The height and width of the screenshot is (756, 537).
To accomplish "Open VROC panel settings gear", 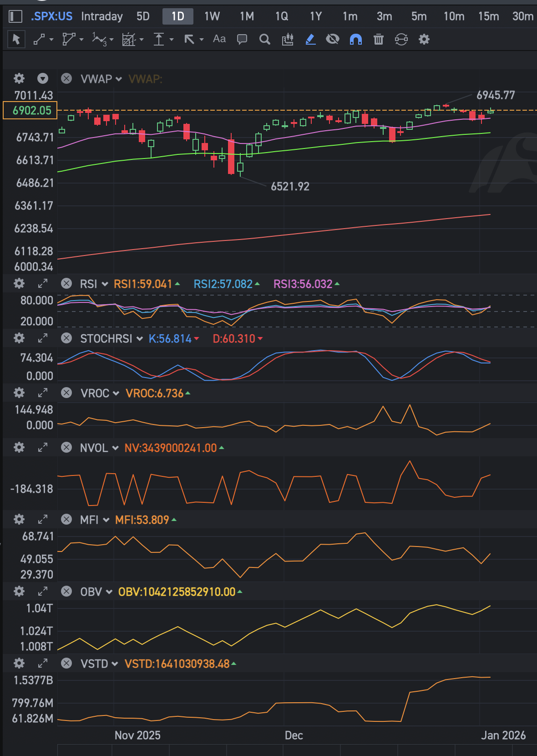I will click(19, 393).
